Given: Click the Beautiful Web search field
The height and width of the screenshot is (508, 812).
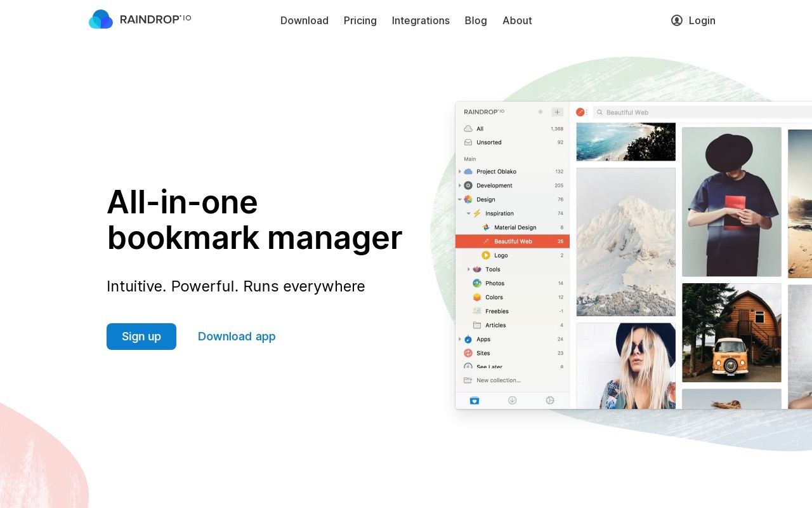Looking at the screenshot, I should pos(698,112).
